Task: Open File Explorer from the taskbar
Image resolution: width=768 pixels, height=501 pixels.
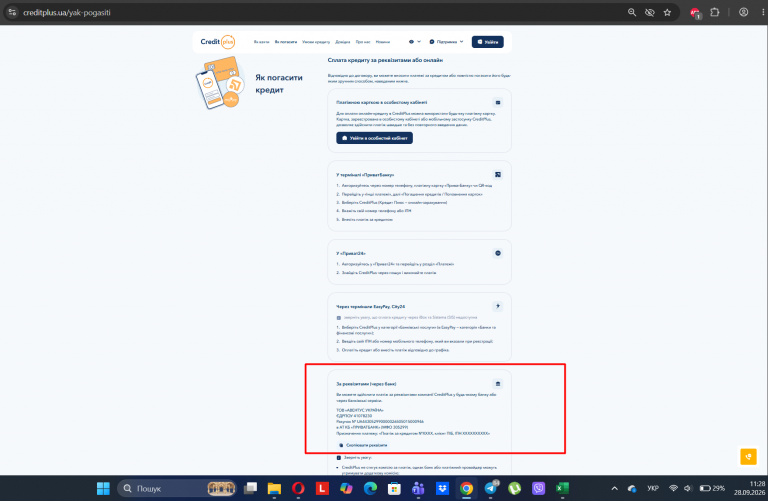Action: (274, 488)
